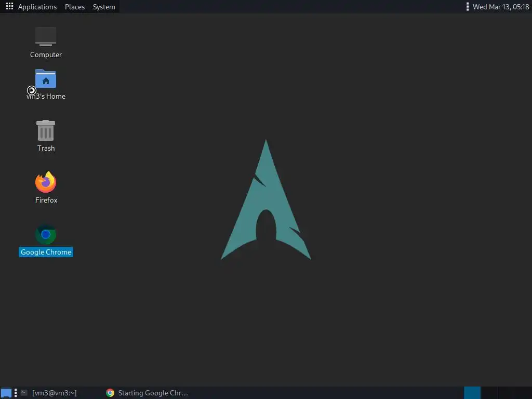Click the blue Show Desktop button in bottom panel

point(6,393)
